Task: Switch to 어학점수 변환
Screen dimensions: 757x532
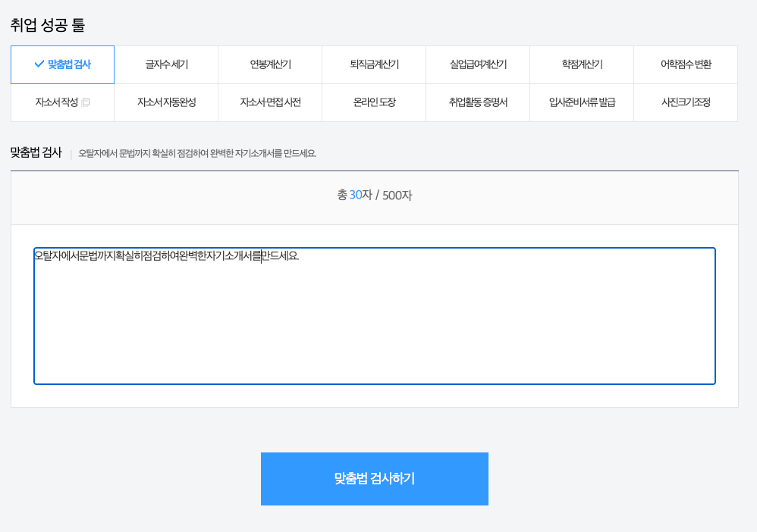Action: coord(686,65)
